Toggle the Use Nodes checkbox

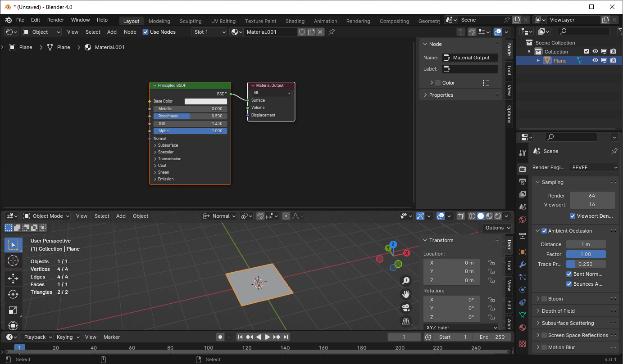146,32
